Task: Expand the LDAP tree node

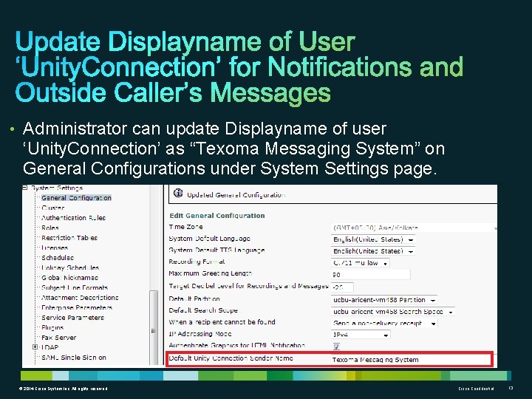Action: 35,347
